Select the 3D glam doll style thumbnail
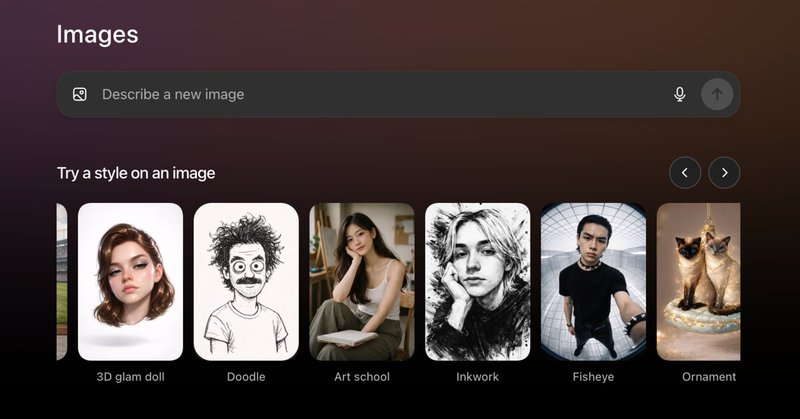Image resolution: width=800 pixels, height=419 pixels. pos(131,282)
